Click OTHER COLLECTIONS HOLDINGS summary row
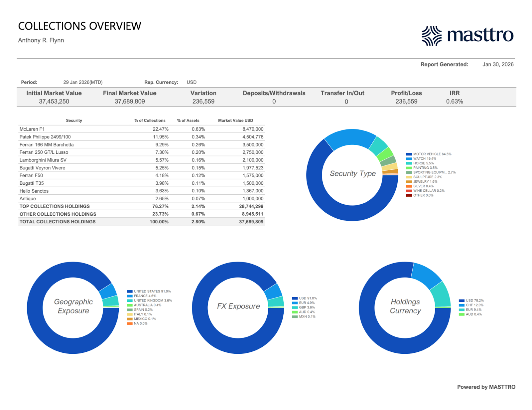532x410 pixels. click(141, 214)
